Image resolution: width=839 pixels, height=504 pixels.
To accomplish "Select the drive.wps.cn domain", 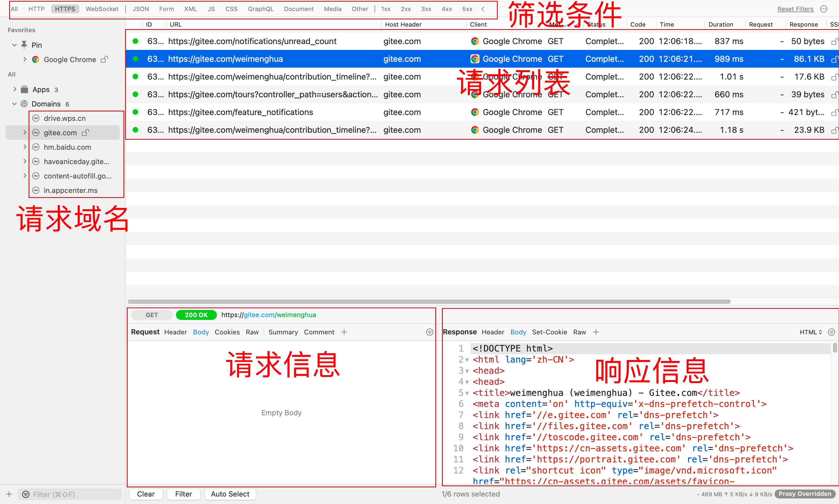I will (x=65, y=118).
